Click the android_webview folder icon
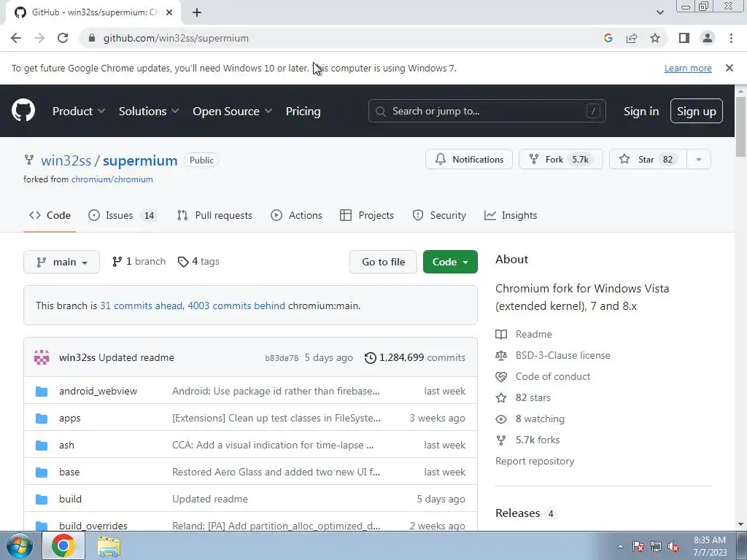 (42, 392)
